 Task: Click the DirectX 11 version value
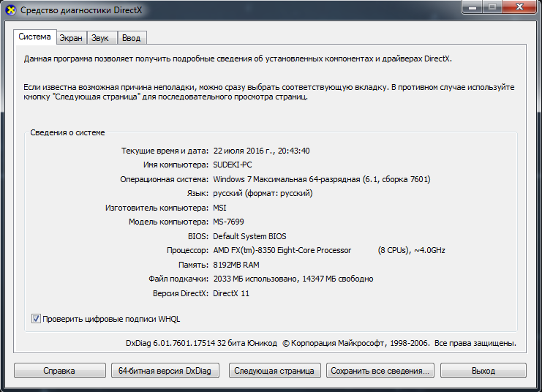coord(231,293)
